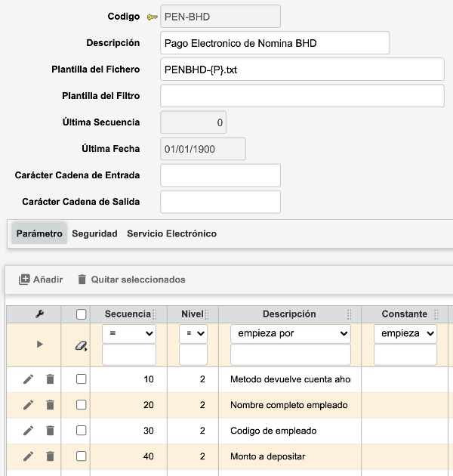Click the Añadir button
The width and height of the screenshot is (453, 476).
(41, 280)
